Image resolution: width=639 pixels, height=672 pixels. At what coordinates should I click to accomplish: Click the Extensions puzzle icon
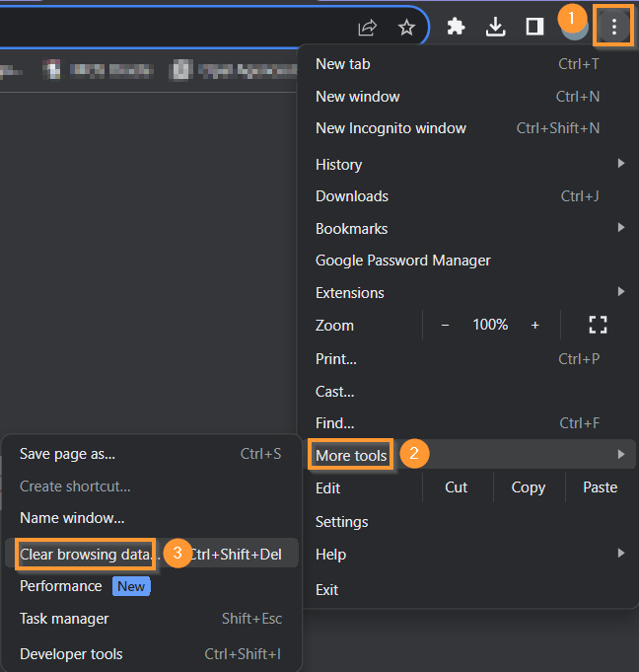[x=456, y=27]
